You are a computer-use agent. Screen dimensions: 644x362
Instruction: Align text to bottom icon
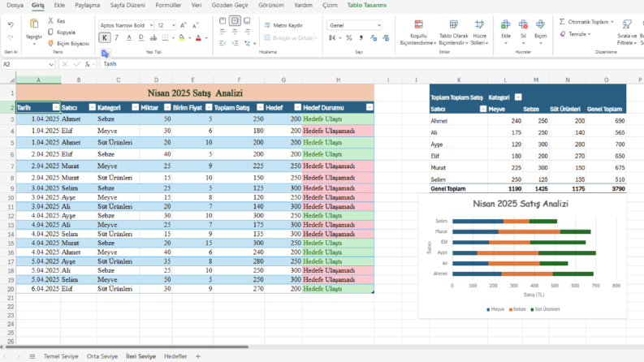click(247, 20)
